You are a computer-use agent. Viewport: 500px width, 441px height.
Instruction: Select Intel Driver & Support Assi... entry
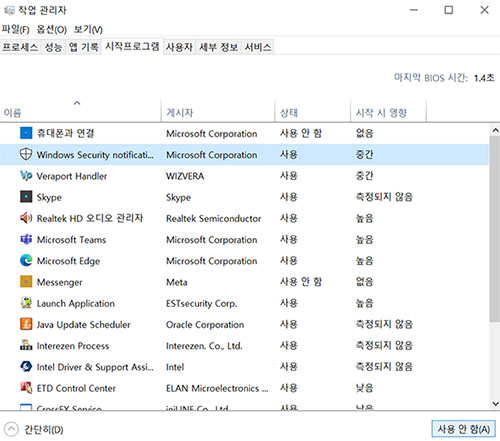tap(95, 367)
